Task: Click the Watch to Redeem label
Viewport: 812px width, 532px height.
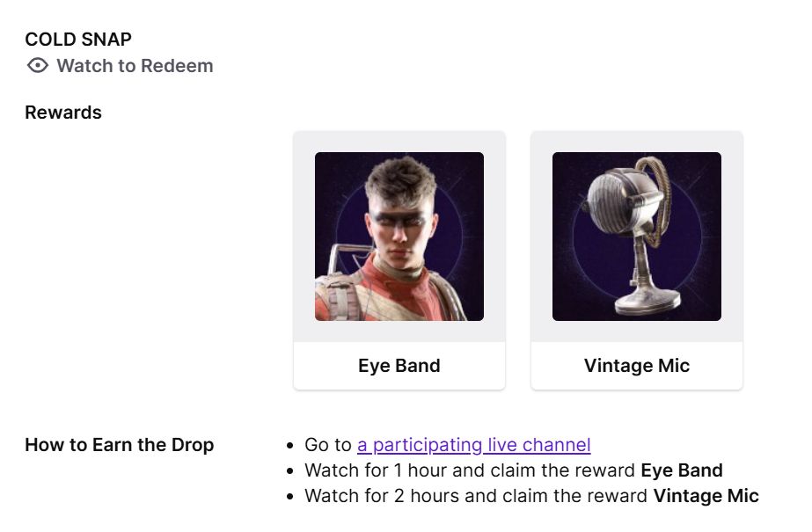Action: (135, 66)
